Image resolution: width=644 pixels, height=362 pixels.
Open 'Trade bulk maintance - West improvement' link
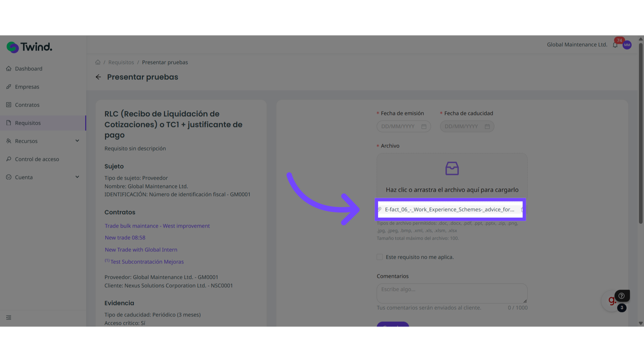(157, 226)
